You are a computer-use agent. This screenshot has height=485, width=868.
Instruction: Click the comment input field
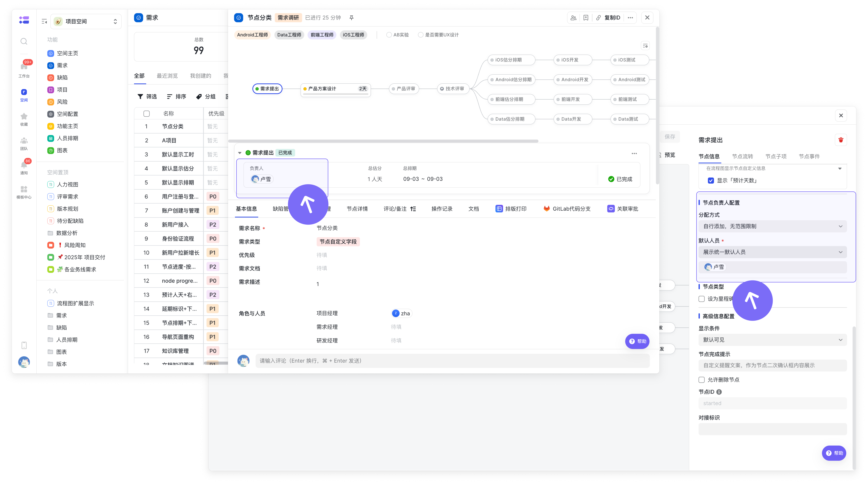(x=453, y=361)
